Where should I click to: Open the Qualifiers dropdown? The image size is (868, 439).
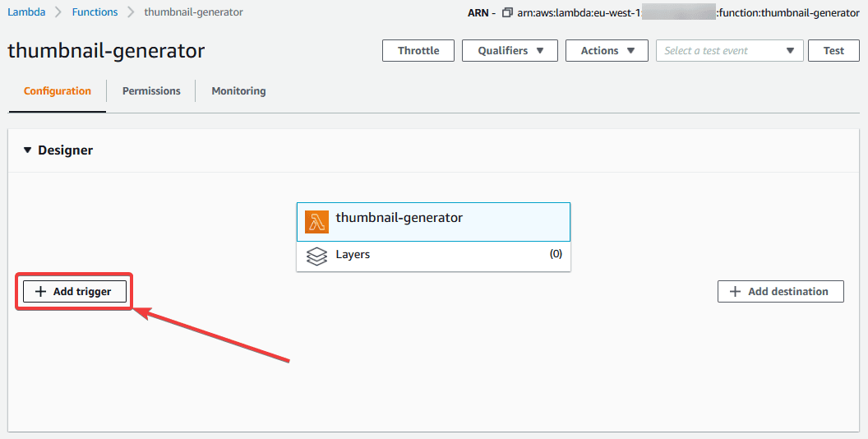click(x=510, y=51)
